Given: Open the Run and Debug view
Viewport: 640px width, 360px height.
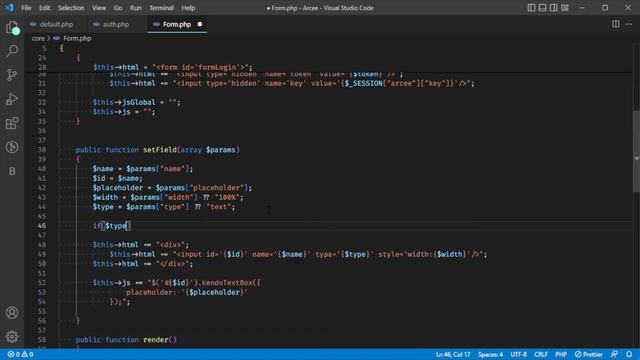Looking at the screenshot, I should point(12,99).
